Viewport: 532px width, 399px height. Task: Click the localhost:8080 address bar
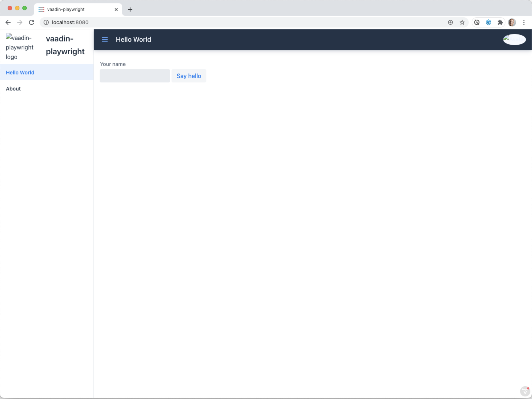pos(70,22)
